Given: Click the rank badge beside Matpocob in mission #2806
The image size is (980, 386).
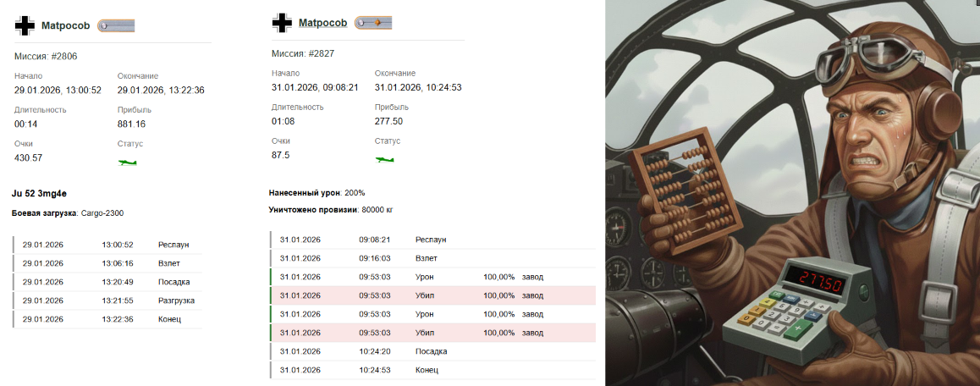Looking at the screenshot, I should [x=116, y=26].
